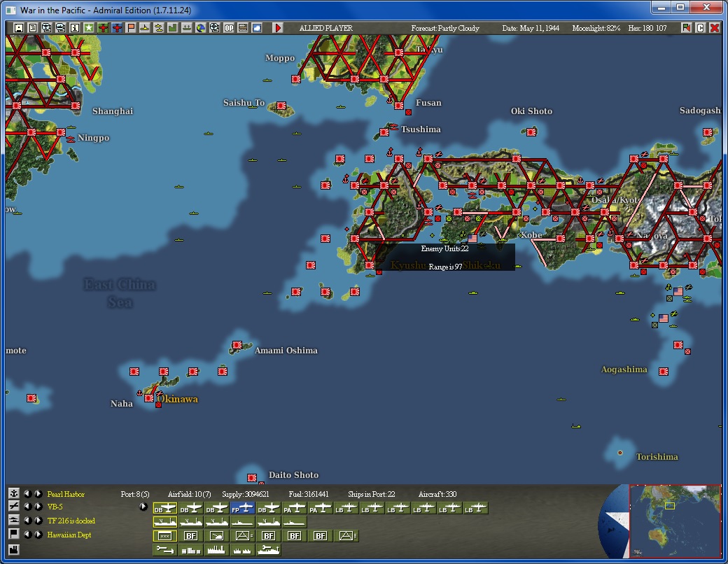Show the weather cloud overlay icon

click(x=256, y=28)
